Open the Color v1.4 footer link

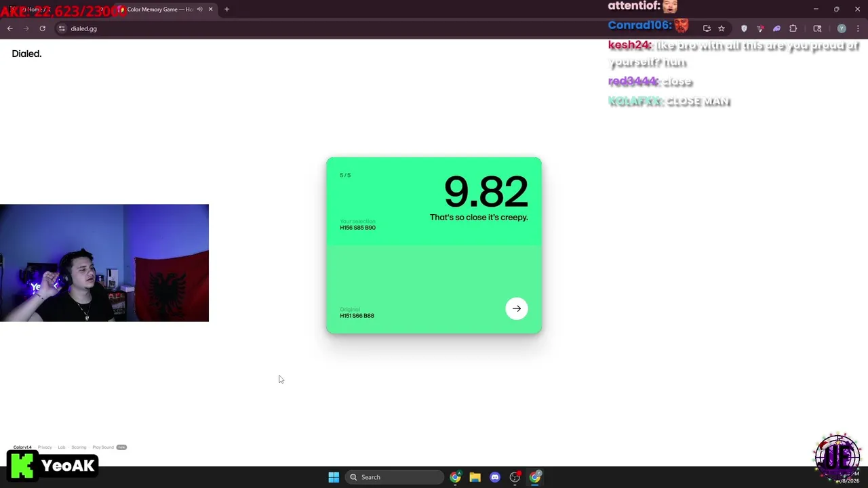[22, 447]
